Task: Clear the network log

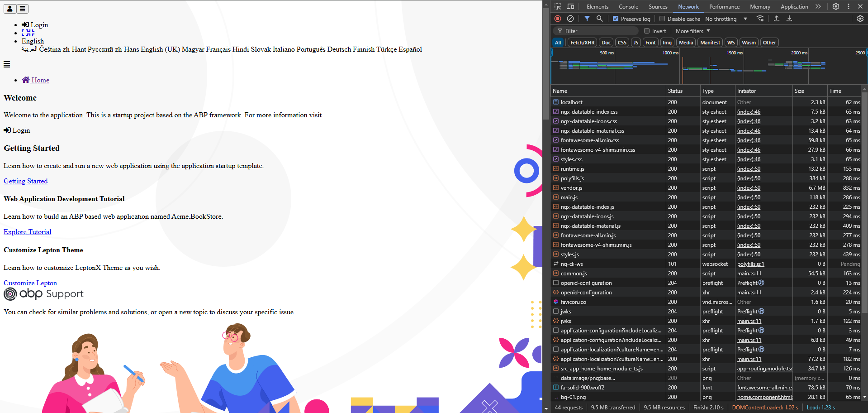Action: click(x=570, y=19)
